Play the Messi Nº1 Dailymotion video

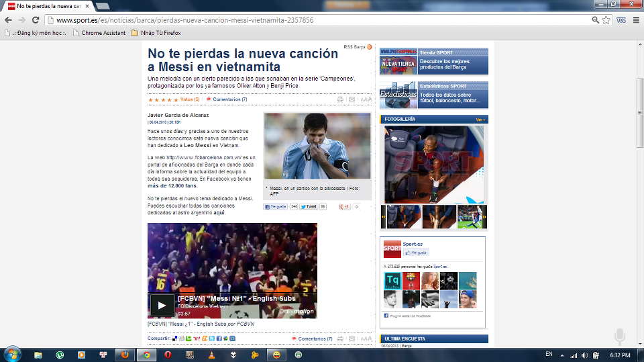click(x=162, y=305)
